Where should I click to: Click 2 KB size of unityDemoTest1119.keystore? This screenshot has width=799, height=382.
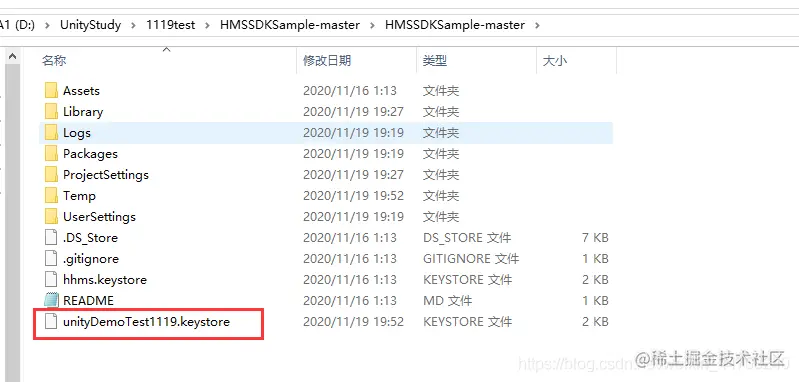click(595, 322)
